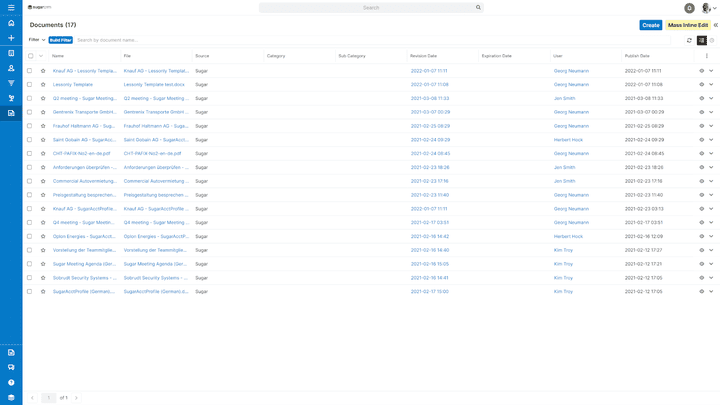Image resolution: width=720 pixels, height=405 pixels.
Task: Open row actions dropdown for Lessonly Template
Action: click(711, 85)
